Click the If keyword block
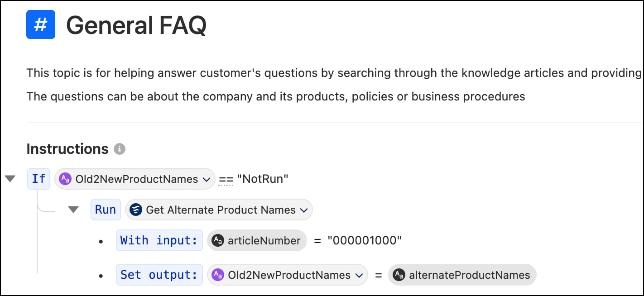 tap(38, 179)
